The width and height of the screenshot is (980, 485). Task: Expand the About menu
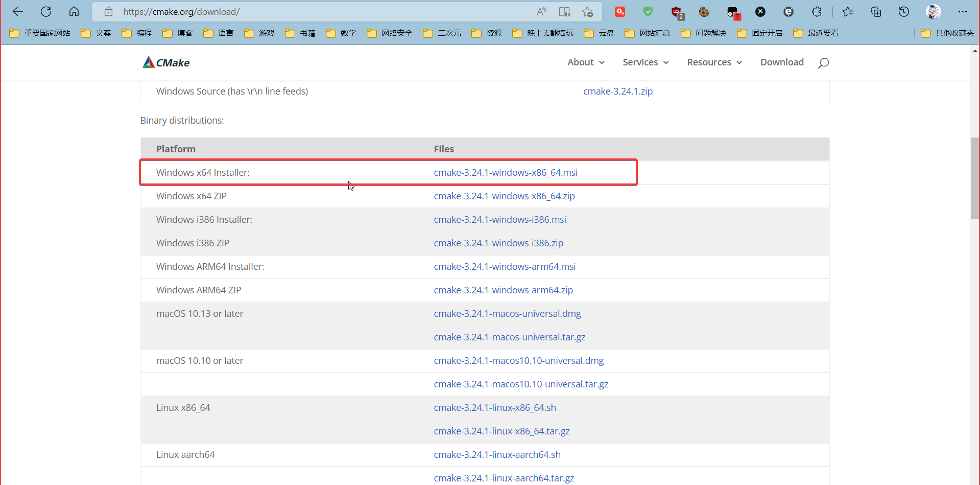[586, 62]
